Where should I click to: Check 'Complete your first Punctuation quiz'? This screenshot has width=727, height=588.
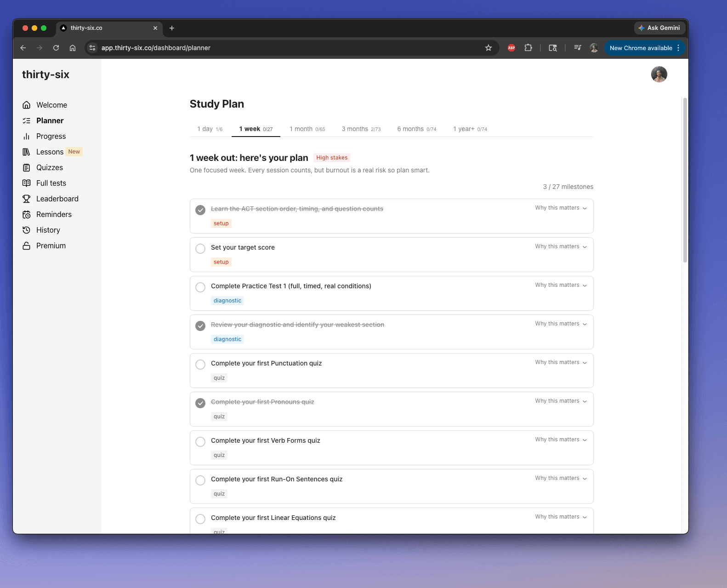pyautogui.click(x=200, y=365)
